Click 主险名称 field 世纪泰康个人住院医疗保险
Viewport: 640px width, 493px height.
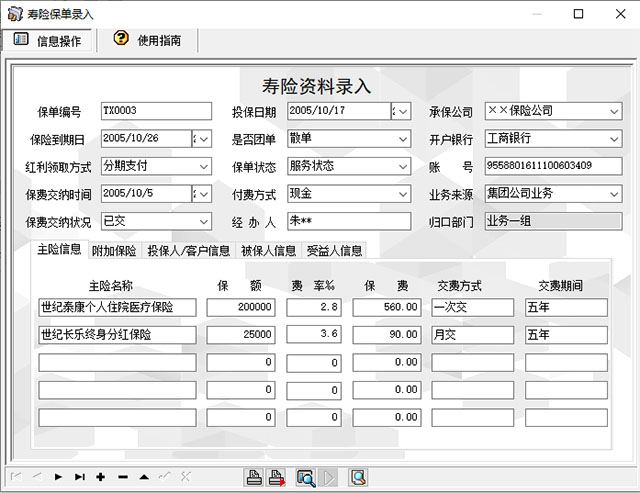(x=117, y=307)
